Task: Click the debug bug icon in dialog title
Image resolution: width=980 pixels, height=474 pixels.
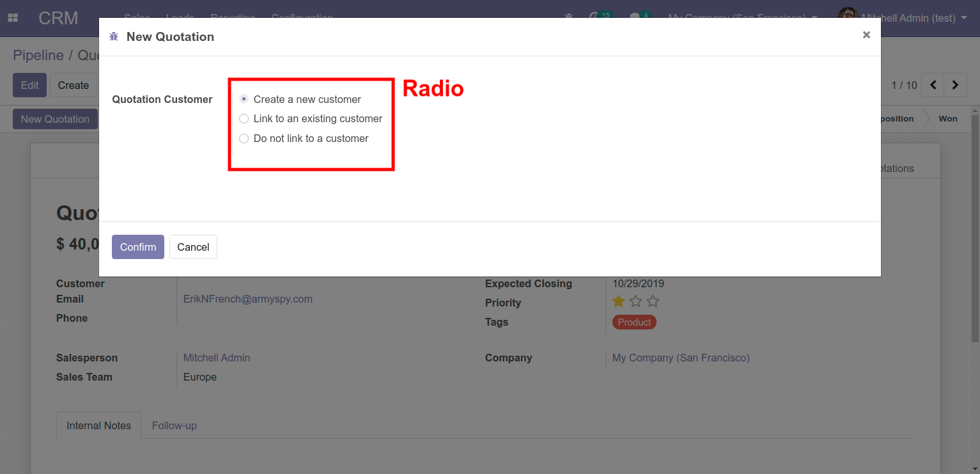Action: [114, 37]
